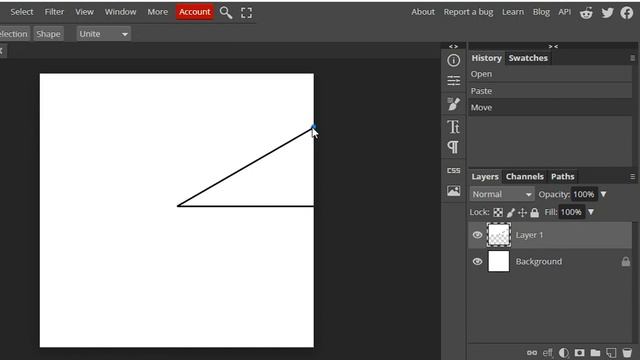Switch to the Swatches tab
This screenshot has width=640, height=360.
(x=528, y=58)
